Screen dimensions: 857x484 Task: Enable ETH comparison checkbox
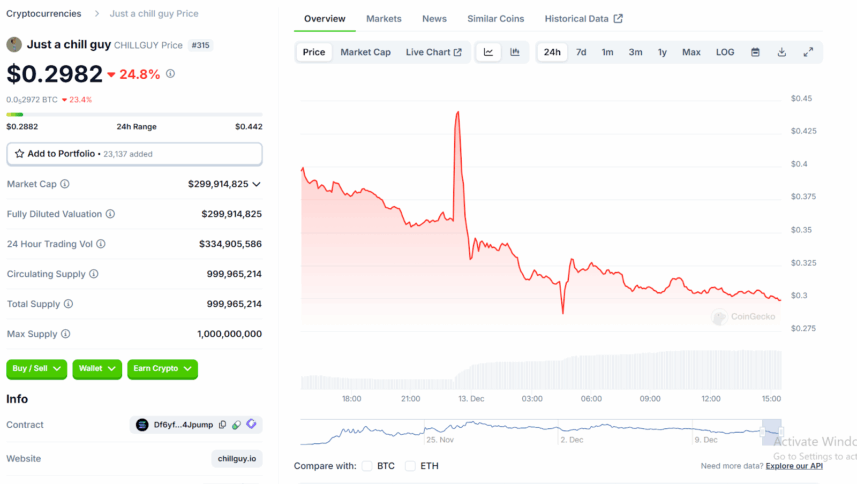click(410, 466)
